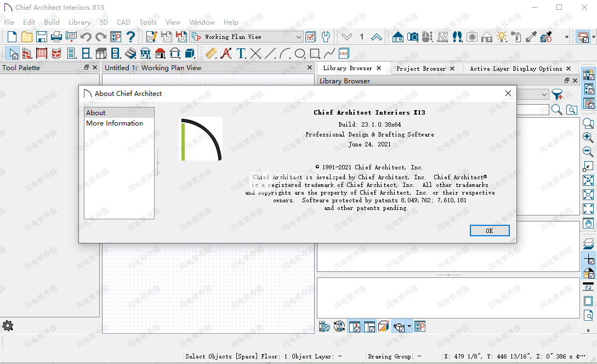Expand the toolbar overflow chevron after the eyedropper
This screenshot has height=364, width=597.
(x=567, y=37)
